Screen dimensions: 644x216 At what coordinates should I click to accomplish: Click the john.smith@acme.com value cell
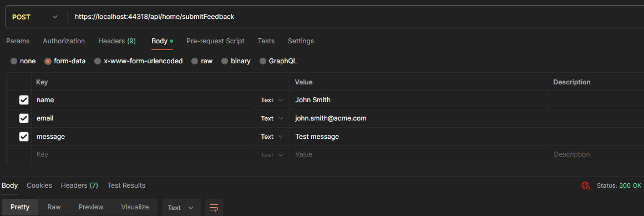[419, 118]
